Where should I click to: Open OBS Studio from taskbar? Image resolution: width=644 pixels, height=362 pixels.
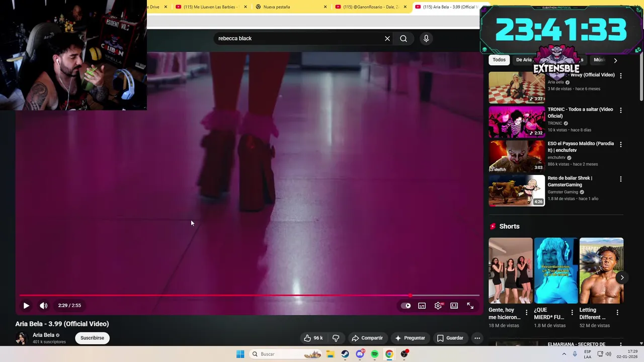[x=405, y=354]
